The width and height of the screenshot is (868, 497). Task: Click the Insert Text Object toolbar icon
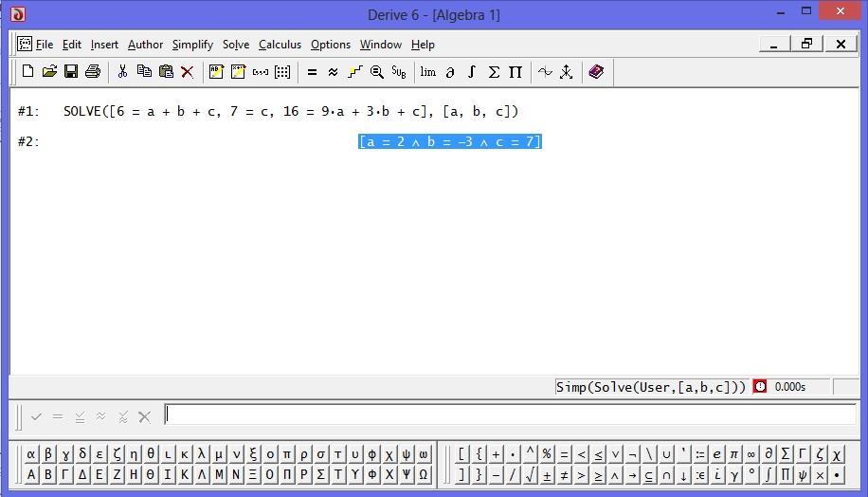[238, 71]
